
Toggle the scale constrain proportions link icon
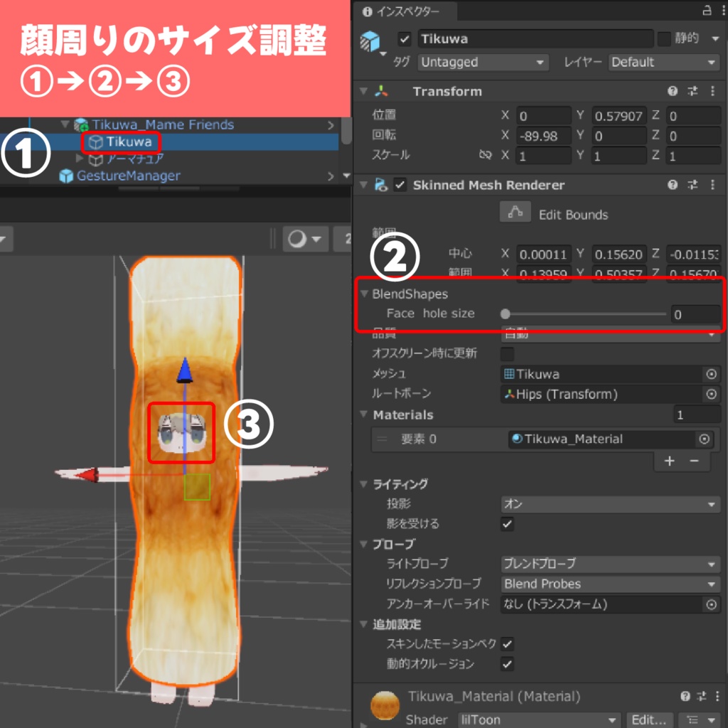click(485, 154)
